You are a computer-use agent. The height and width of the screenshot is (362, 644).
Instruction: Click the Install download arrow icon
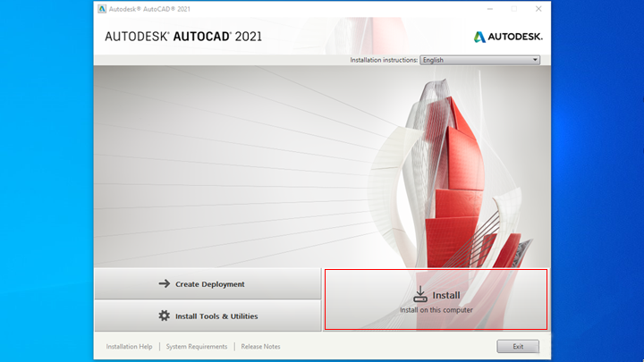coord(420,294)
